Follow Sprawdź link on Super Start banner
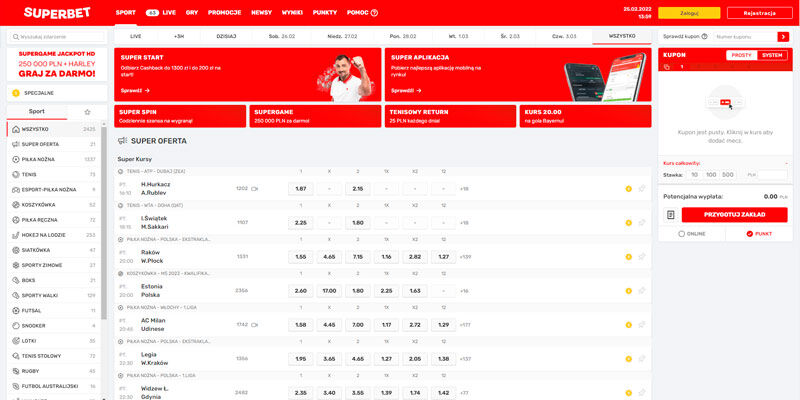 (x=135, y=90)
